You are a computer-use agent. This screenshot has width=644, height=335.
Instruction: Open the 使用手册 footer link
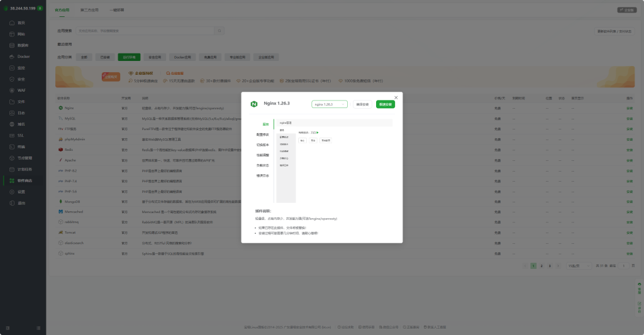click(x=367, y=327)
